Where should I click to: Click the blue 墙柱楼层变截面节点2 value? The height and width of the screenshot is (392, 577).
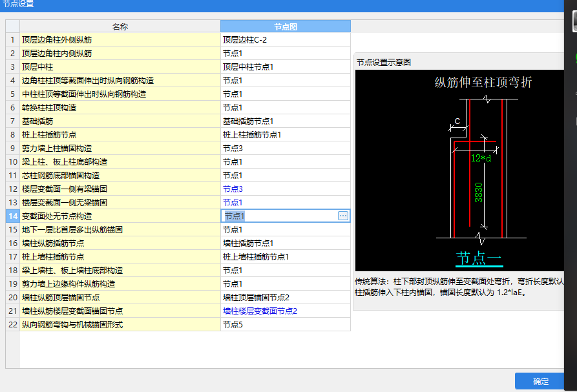260,311
